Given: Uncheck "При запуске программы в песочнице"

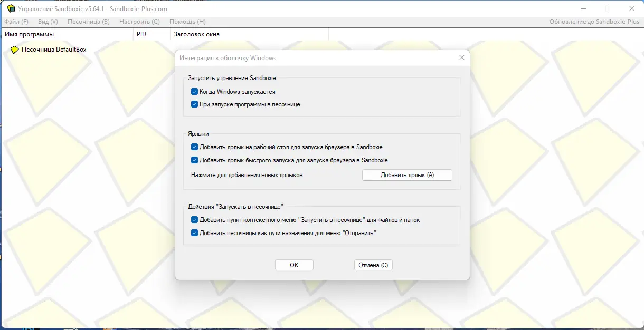Looking at the screenshot, I should tap(195, 104).
